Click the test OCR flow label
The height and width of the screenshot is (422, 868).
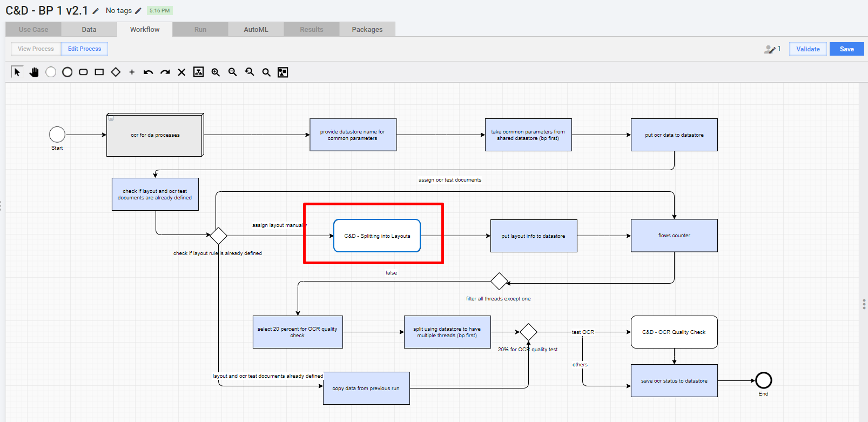pos(583,332)
